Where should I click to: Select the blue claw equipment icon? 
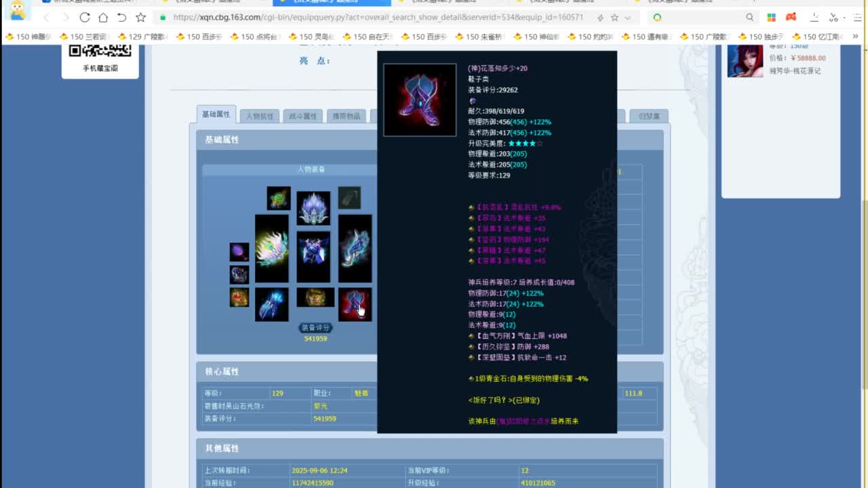(x=272, y=304)
